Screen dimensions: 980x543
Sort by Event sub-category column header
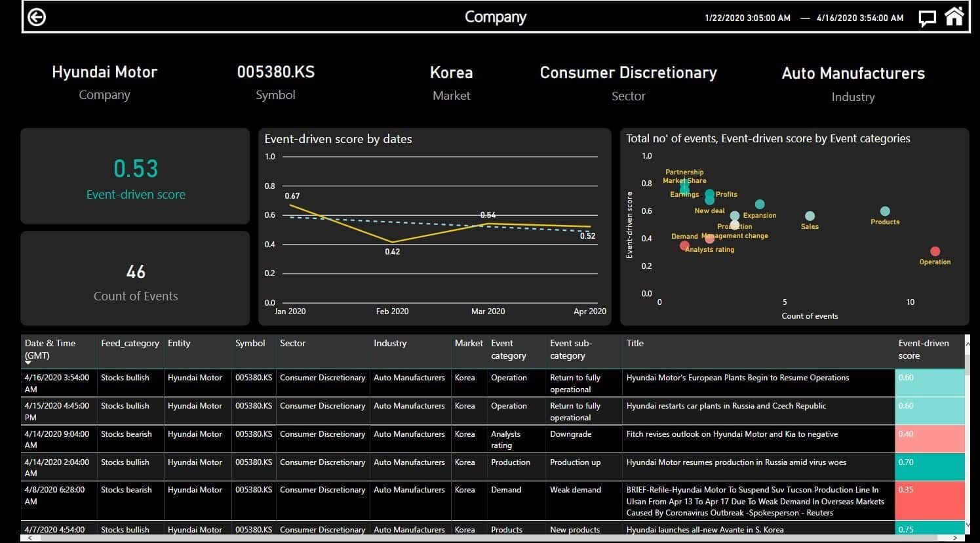pos(571,350)
